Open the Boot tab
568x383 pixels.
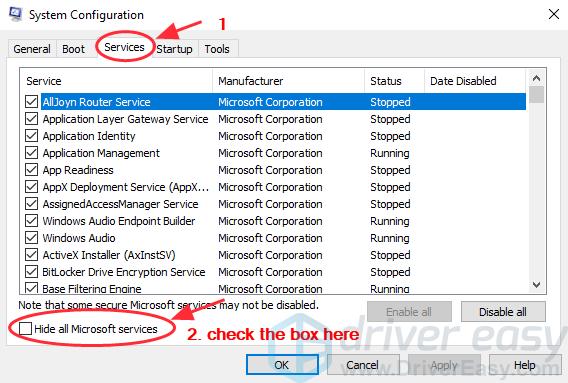73,49
